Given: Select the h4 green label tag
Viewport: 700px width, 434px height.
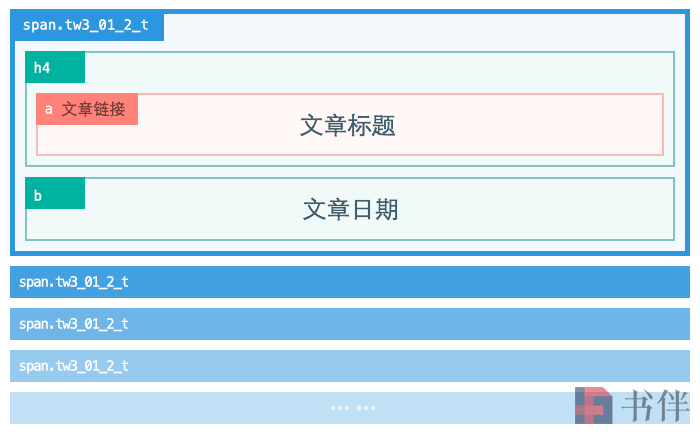Looking at the screenshot, I should click(x=55, y=67).
